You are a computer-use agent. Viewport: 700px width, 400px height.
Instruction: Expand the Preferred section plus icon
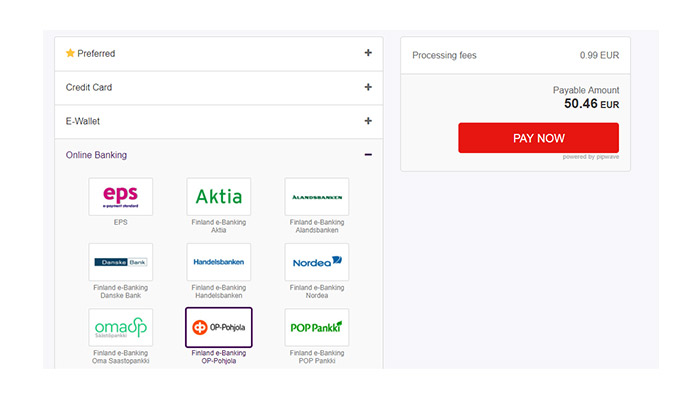click(368, 53)
